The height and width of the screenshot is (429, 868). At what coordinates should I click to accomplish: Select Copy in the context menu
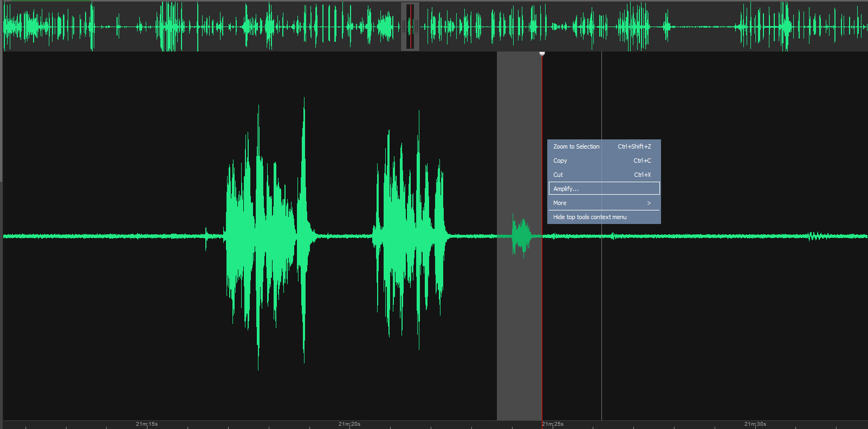604,161
